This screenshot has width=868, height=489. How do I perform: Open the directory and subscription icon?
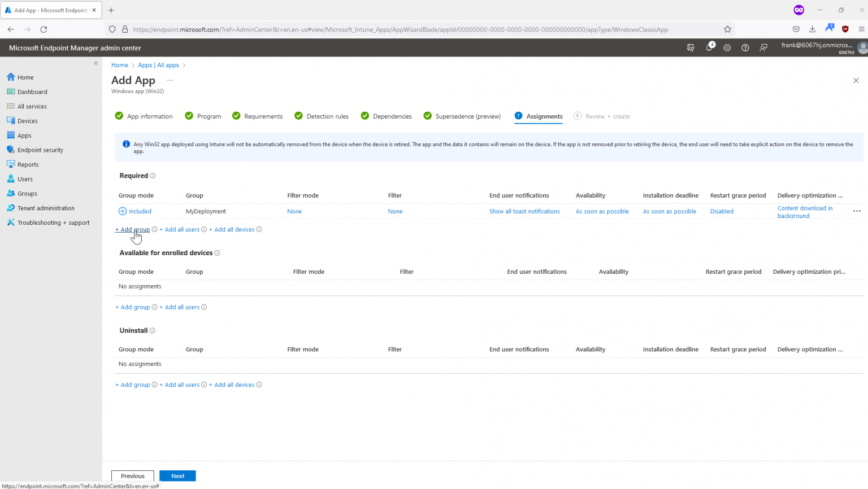point(691,48)
